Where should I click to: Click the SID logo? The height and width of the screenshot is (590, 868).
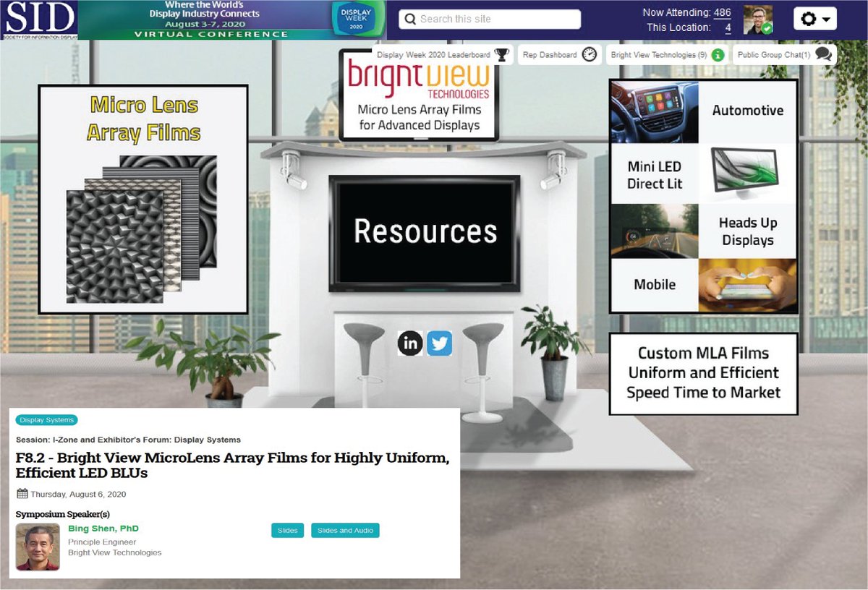pyautogui.click(x=38, y=20)
